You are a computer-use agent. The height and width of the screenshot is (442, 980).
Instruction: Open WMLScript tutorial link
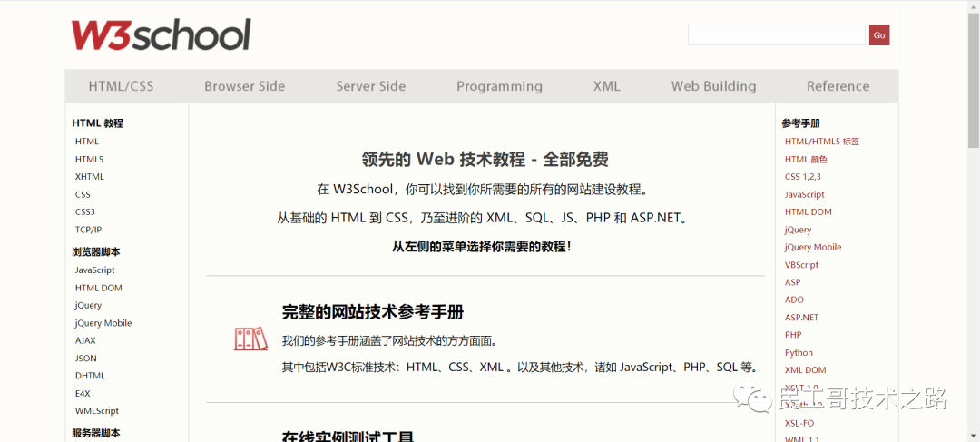[97, 411]
